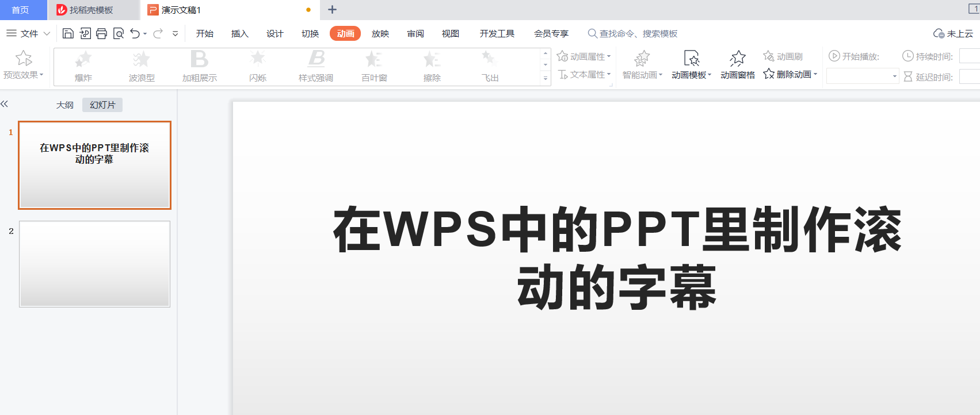
Task: Select slide 1 thumbnail
Action: pyautogui.click(x=95, y=165)
